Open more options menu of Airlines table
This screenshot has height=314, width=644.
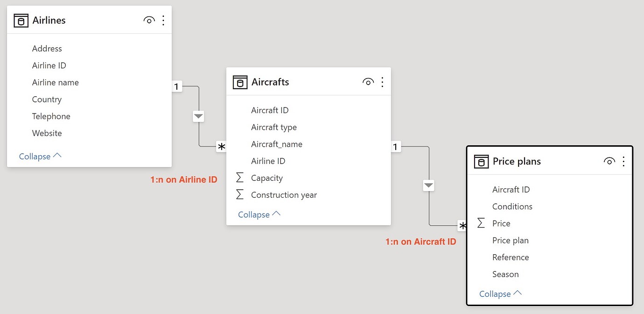coord(163,20)
